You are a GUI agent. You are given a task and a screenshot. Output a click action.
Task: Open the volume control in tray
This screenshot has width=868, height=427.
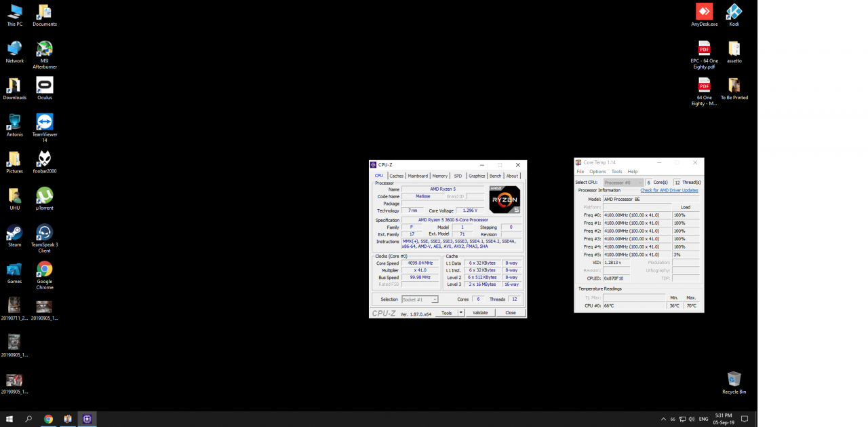[692, 419]
